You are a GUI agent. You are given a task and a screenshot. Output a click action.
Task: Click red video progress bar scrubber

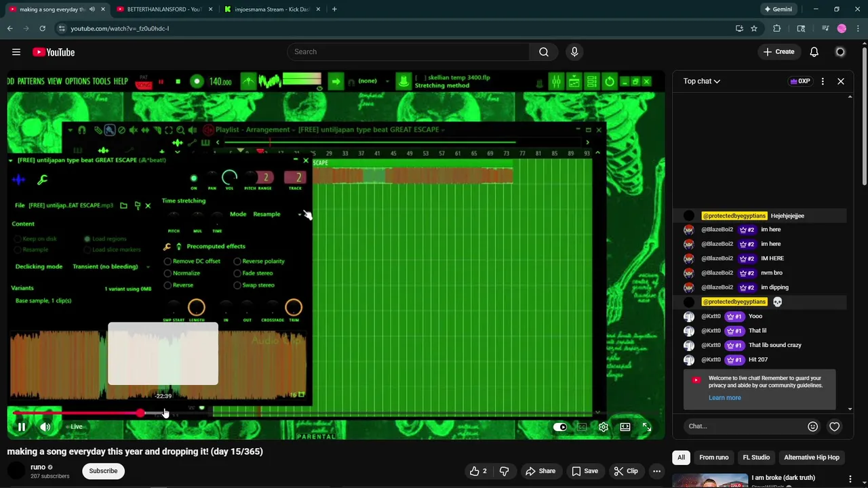pyautogui.click(x=140, y=413)
